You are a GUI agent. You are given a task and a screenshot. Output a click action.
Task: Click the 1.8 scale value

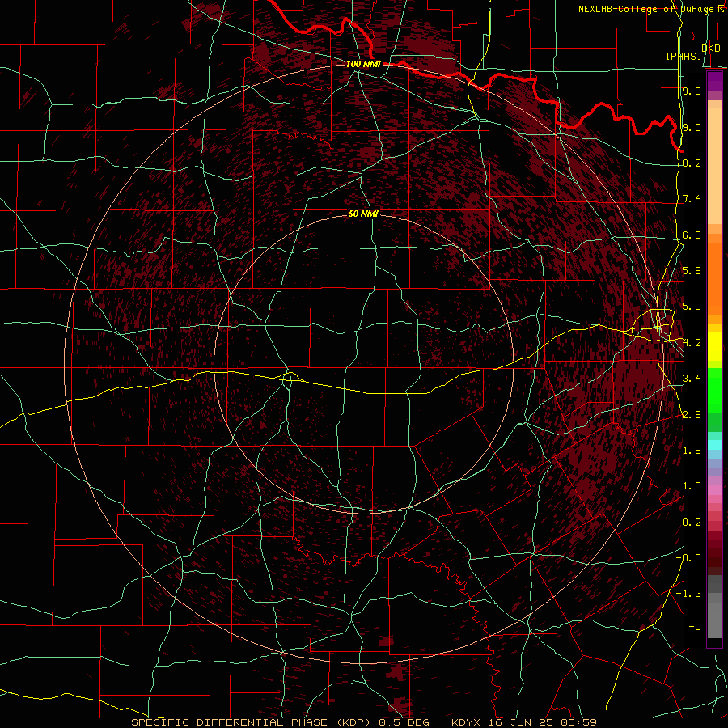[692, 451]
